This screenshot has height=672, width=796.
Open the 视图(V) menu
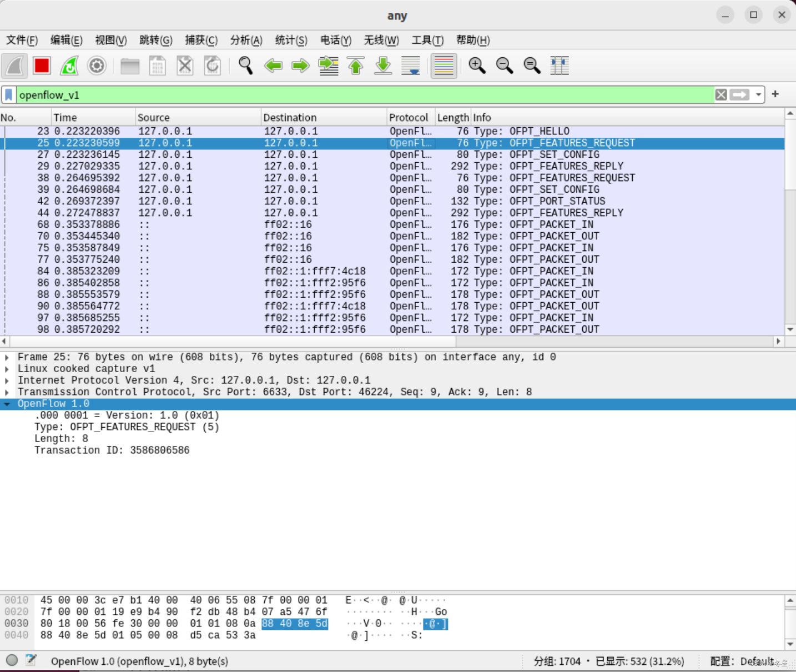pos(111,40)
